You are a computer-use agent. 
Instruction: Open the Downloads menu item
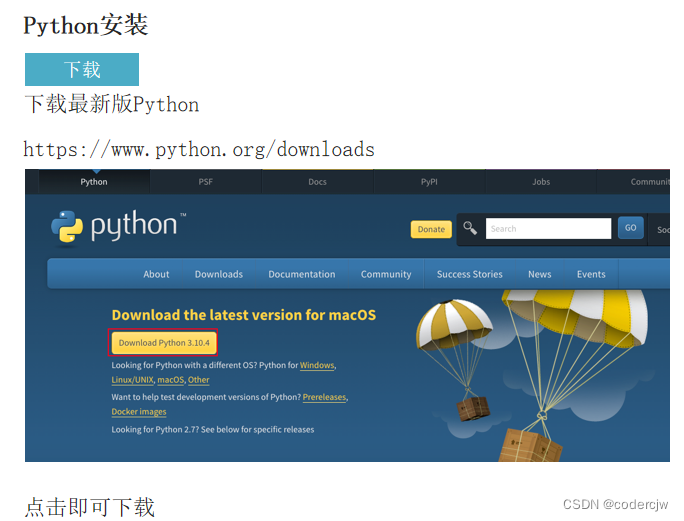[x=219, y=274]
